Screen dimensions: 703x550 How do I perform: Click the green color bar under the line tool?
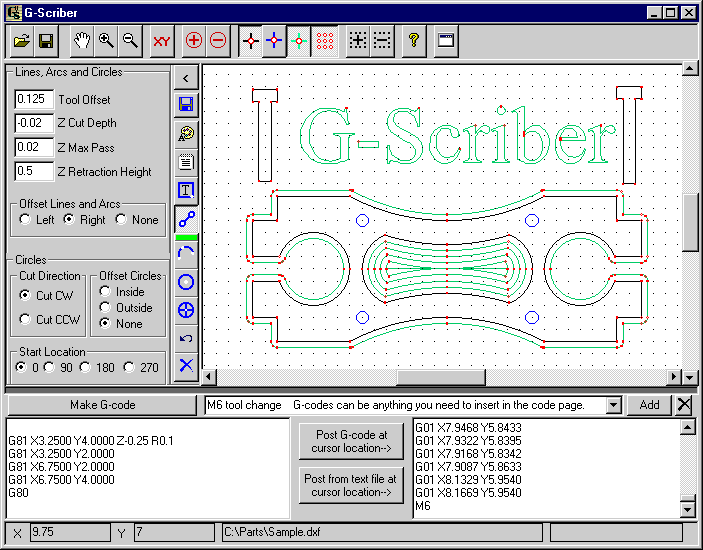coord(186,238)
